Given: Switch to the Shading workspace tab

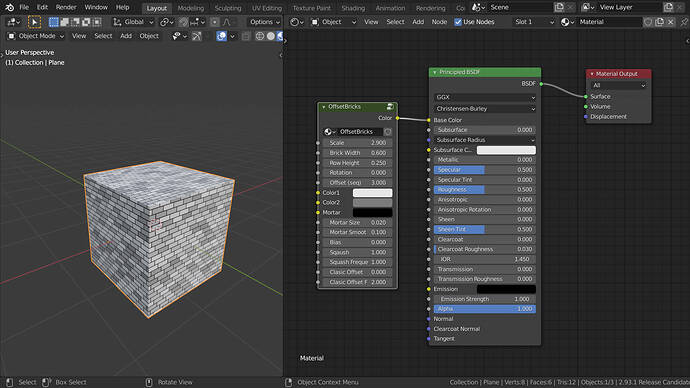Looking at the screenshot, I should 353,8.
